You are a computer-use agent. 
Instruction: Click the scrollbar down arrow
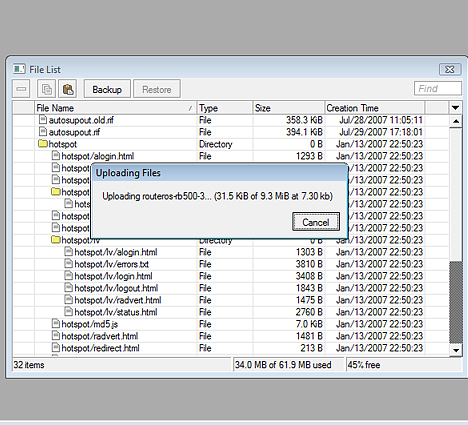tap(456, 350)
